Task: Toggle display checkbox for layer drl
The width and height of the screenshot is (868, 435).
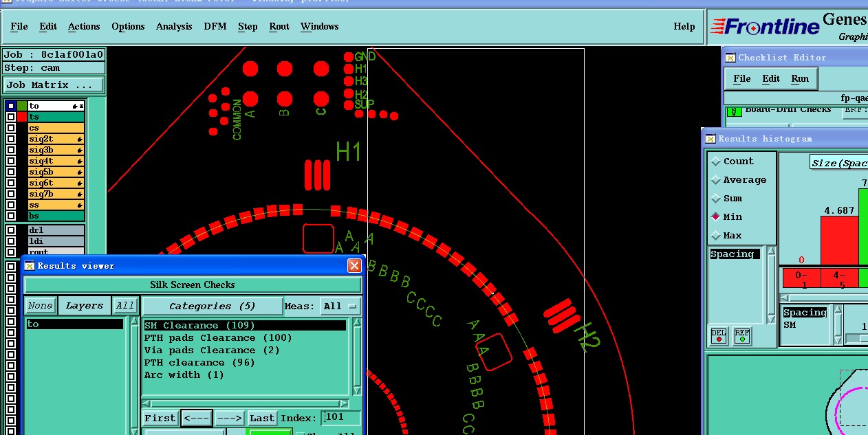Action: click(x=11, y=230)
